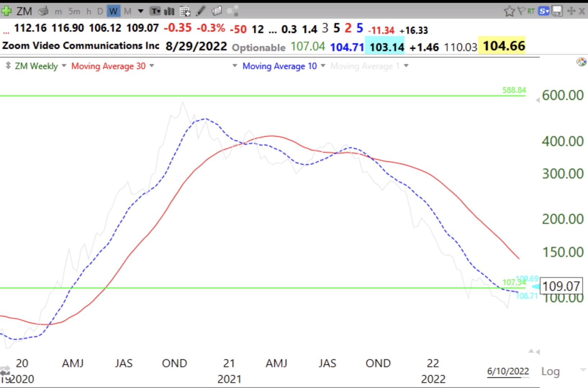Click the save chart floppy disk icon
Screen dimensions: 588x388
click(557, 11)
